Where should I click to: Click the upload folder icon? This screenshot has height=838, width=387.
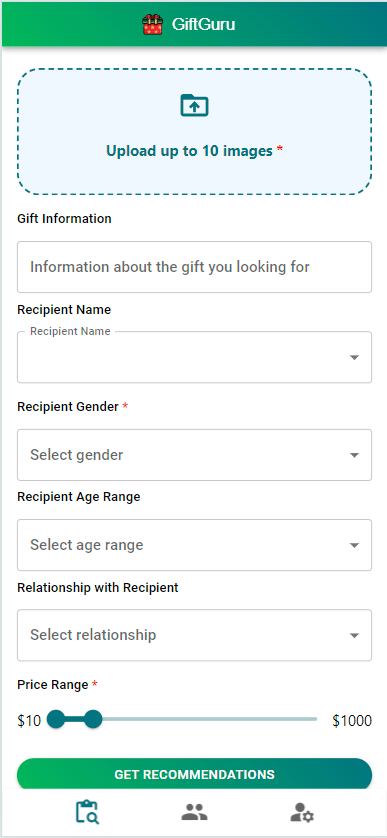click(195, 105)
